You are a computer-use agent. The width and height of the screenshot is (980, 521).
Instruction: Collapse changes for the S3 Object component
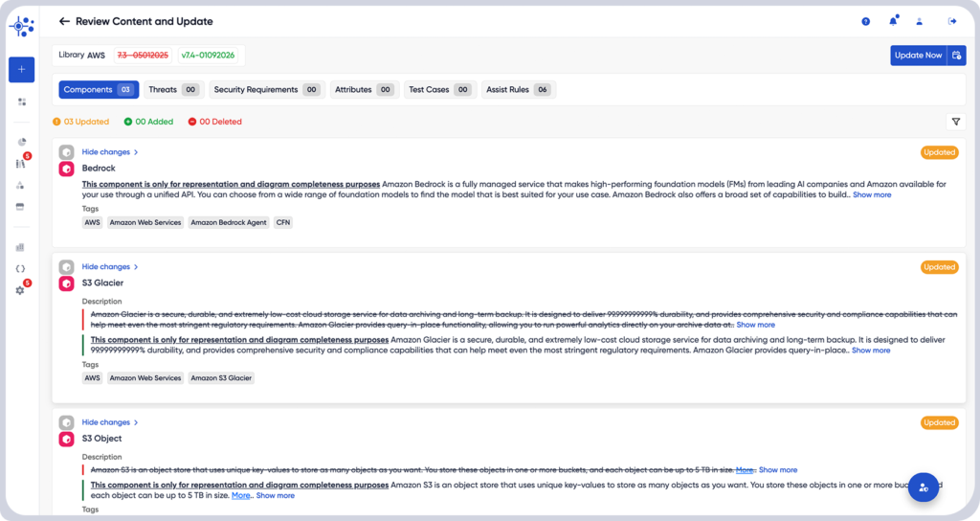[110, 422]
